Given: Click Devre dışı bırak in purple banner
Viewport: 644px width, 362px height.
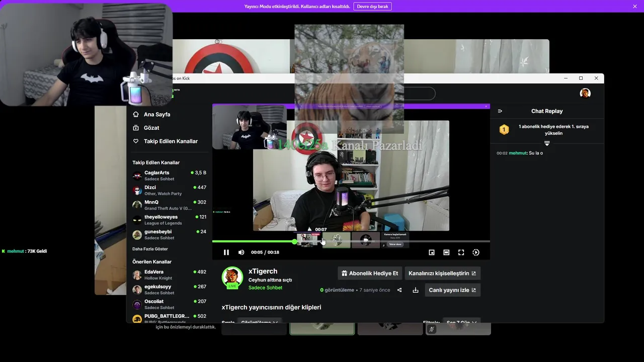Looking at the screenshot, I should (x=372, y=7).
